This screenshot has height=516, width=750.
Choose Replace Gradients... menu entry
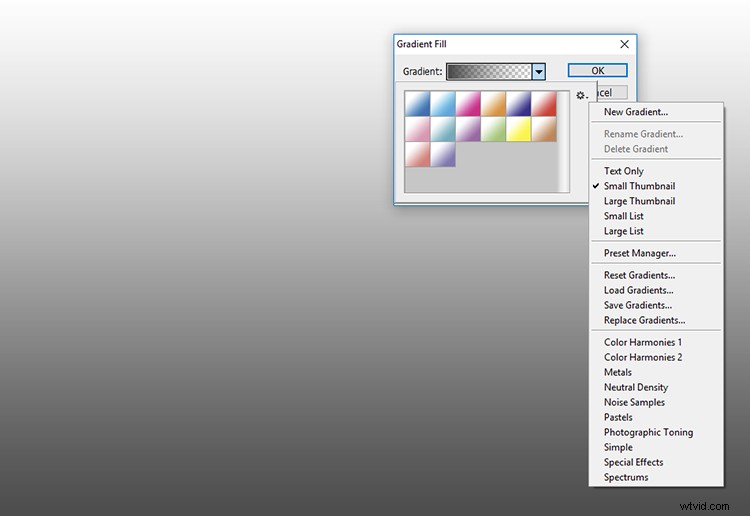pyautogui.click(x=644, y=320)
